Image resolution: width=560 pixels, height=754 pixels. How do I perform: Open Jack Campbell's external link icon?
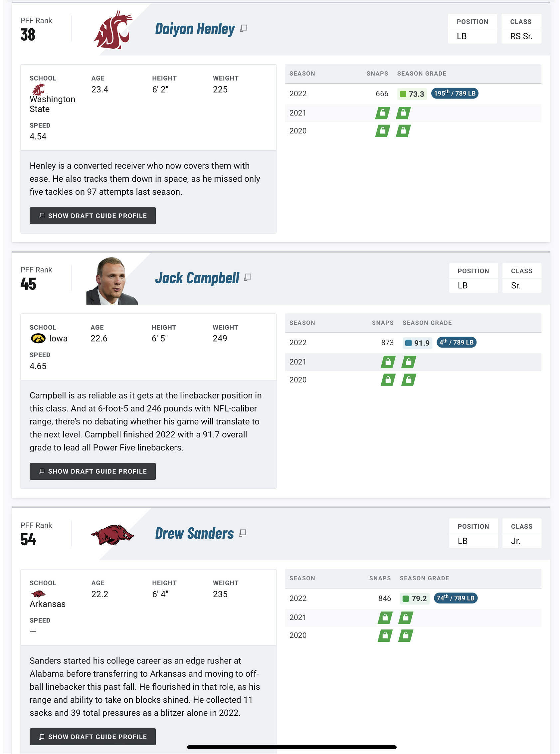[248, 277]
